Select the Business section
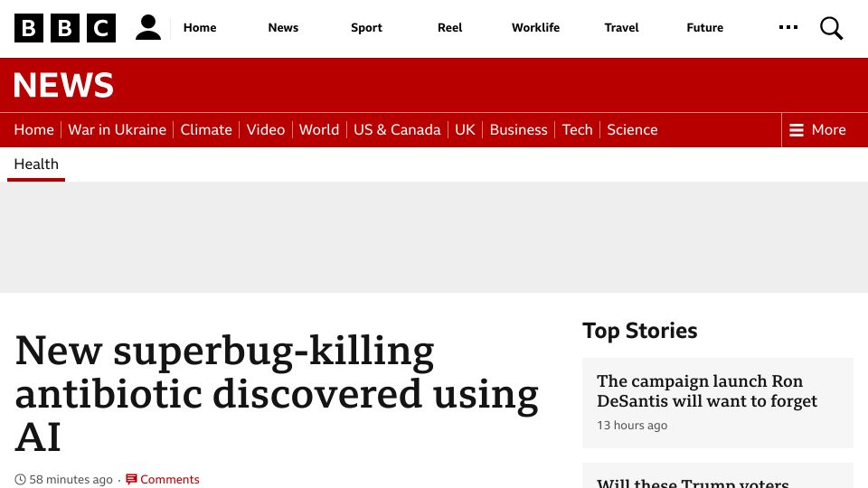 point(518,129)
